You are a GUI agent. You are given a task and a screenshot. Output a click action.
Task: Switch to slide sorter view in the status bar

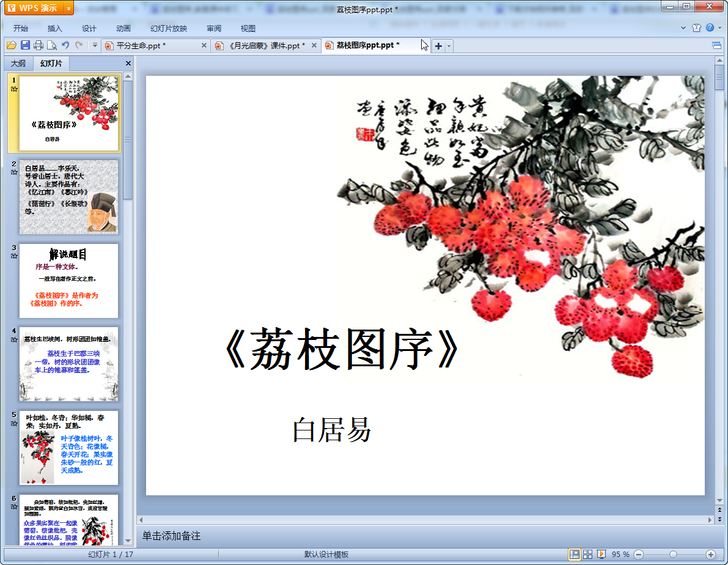pos(588,555)
